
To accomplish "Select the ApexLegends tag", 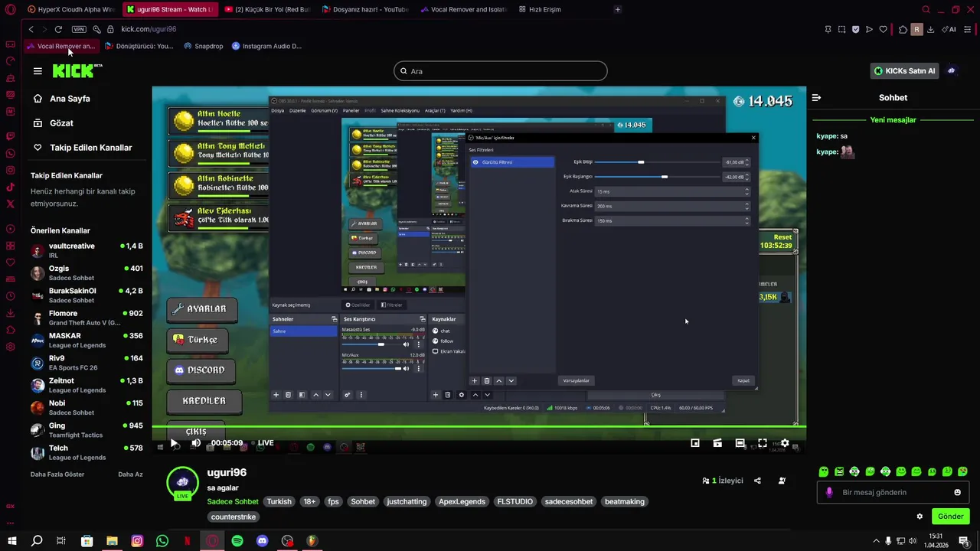I will tap(462, 502).
